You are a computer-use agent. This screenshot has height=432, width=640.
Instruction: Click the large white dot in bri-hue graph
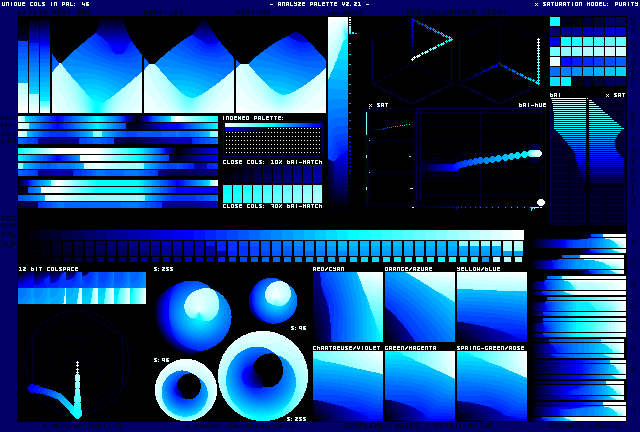(x=541, y=203)
